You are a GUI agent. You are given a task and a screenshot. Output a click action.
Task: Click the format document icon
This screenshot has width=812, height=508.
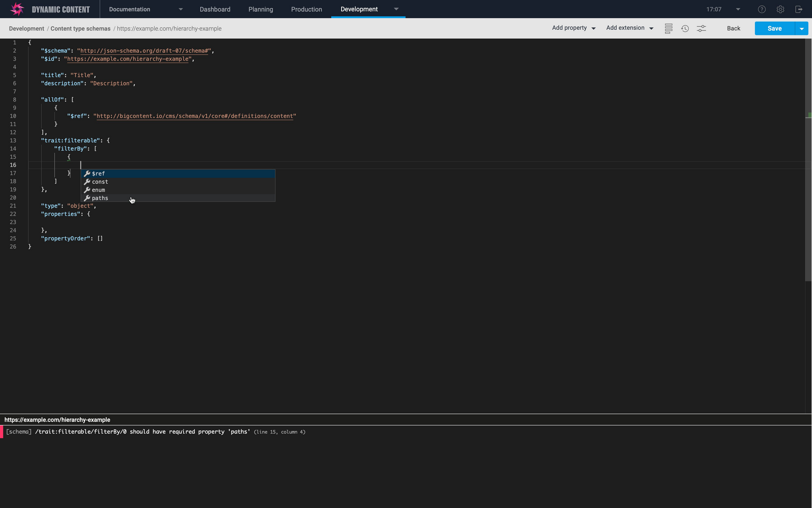coord(668,28)
